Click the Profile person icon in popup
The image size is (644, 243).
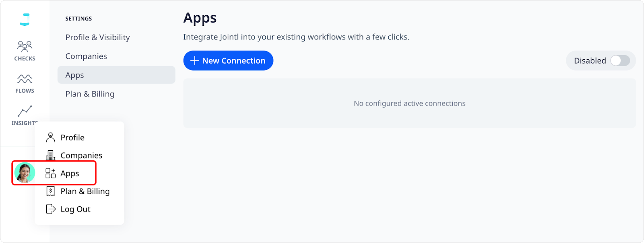tap(50, 137)
